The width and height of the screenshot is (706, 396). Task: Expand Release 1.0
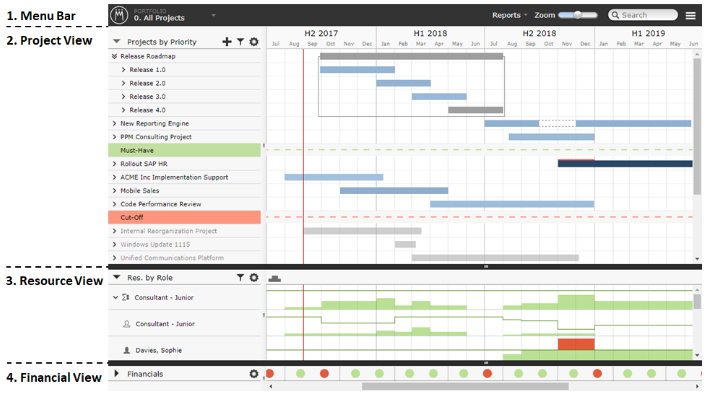pyautogui.click(x=123, y=70)
